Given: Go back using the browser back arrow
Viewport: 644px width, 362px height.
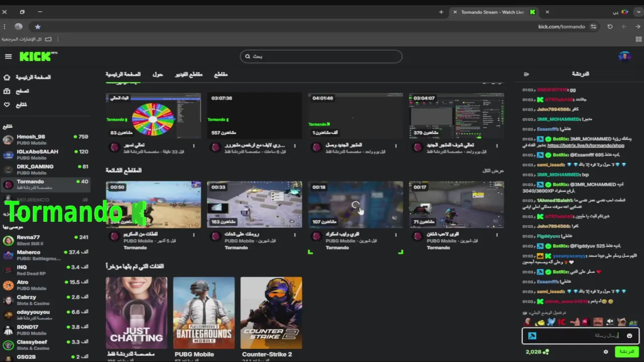Looking at the screenshot, I should [x=637, y=27].
